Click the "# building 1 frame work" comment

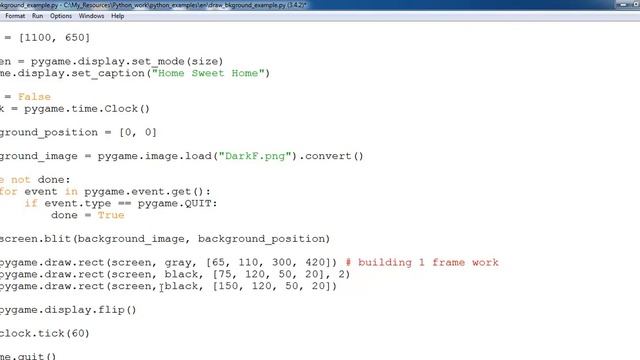(x=422, y=262)
